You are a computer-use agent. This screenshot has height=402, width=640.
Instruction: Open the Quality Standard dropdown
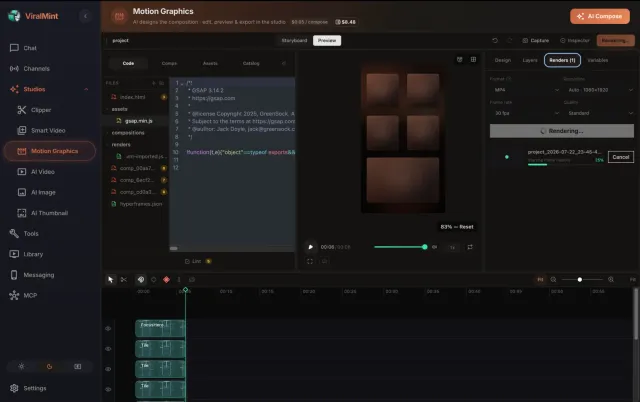(x=599, y=113)
